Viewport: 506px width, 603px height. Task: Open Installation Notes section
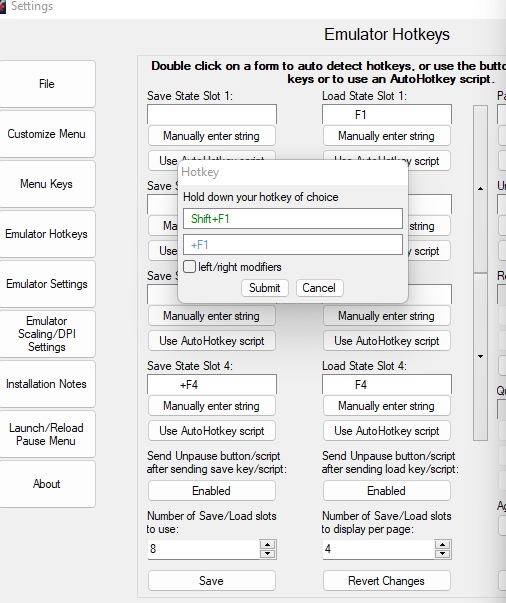pos(47,384)
